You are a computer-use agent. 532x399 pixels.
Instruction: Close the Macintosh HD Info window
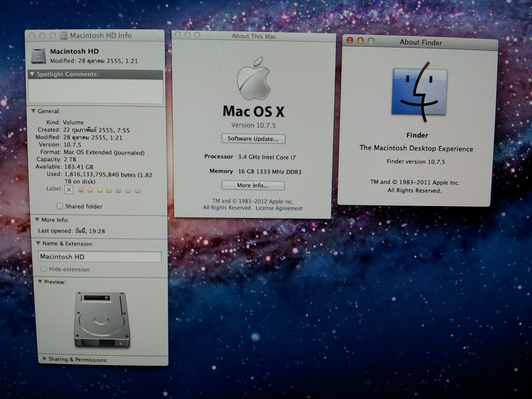point(32,36)
